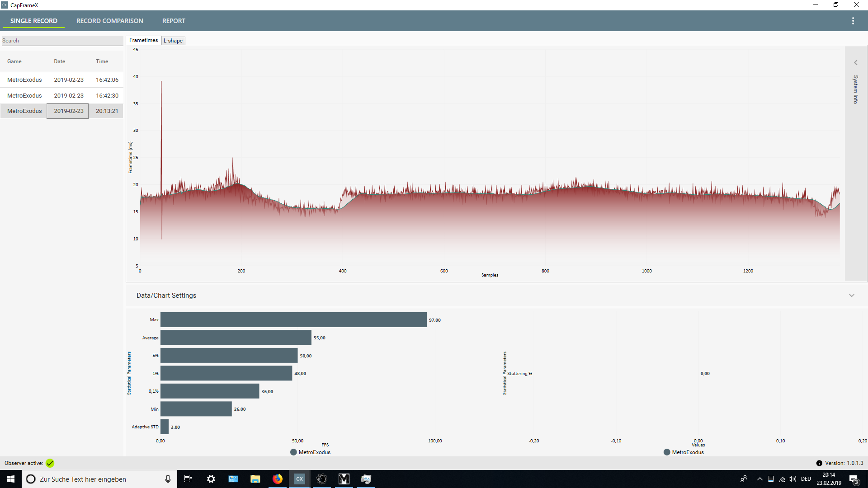Open the Windows notification center
Screen dimensions: 868x488
[854, 479]
